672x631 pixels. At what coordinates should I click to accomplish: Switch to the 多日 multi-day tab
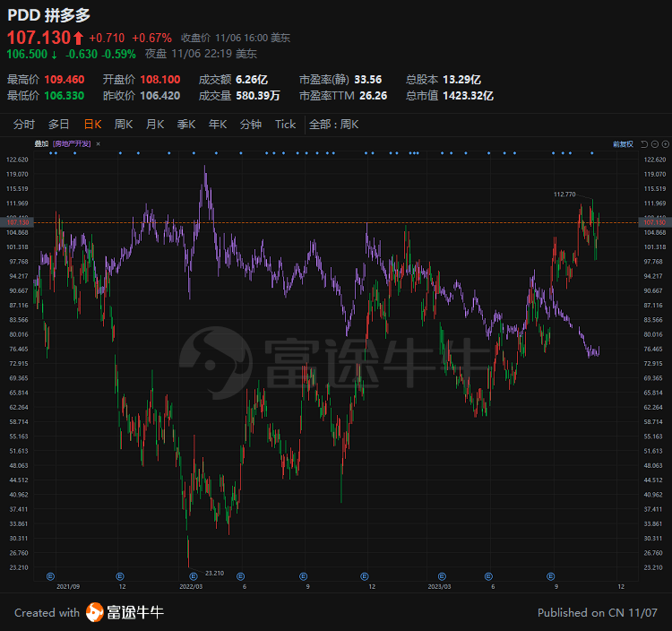point(59,125)
